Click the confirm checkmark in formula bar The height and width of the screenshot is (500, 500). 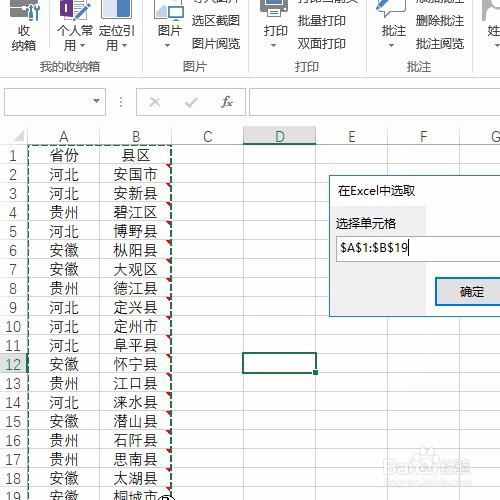[191, 102]
